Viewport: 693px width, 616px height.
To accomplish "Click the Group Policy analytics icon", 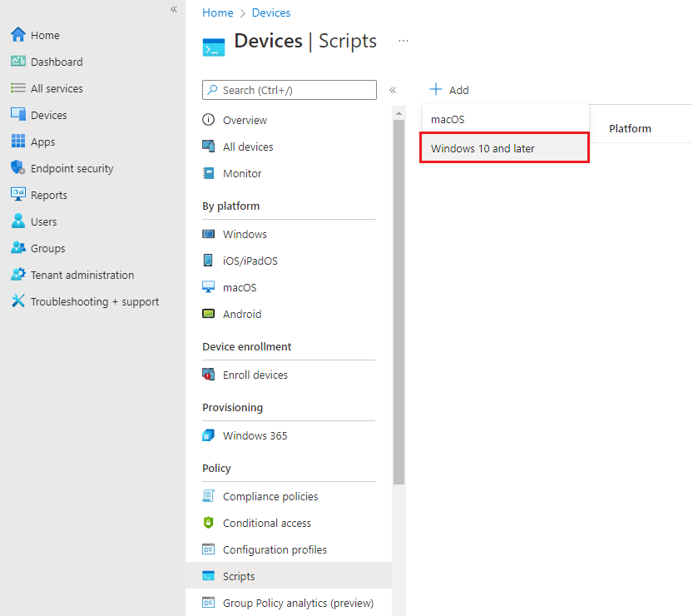I will 208,603.
